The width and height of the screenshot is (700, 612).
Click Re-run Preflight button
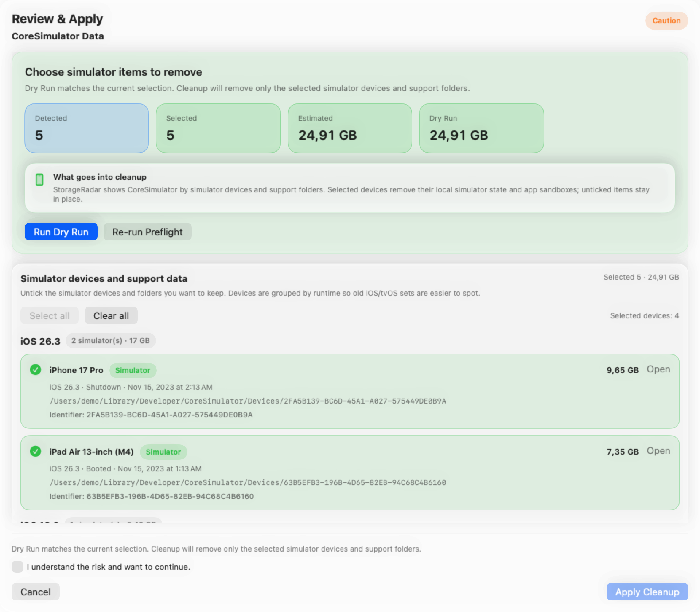(147, 232)
